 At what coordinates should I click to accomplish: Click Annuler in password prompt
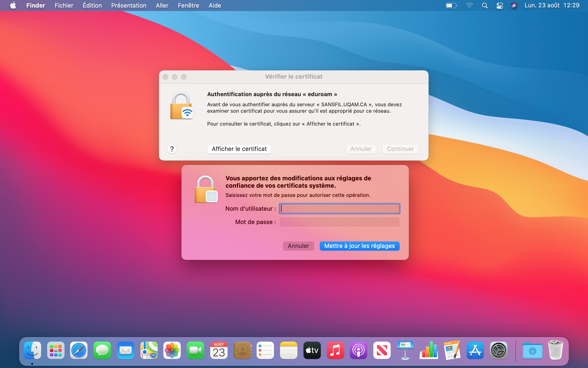tap(298, 246)
